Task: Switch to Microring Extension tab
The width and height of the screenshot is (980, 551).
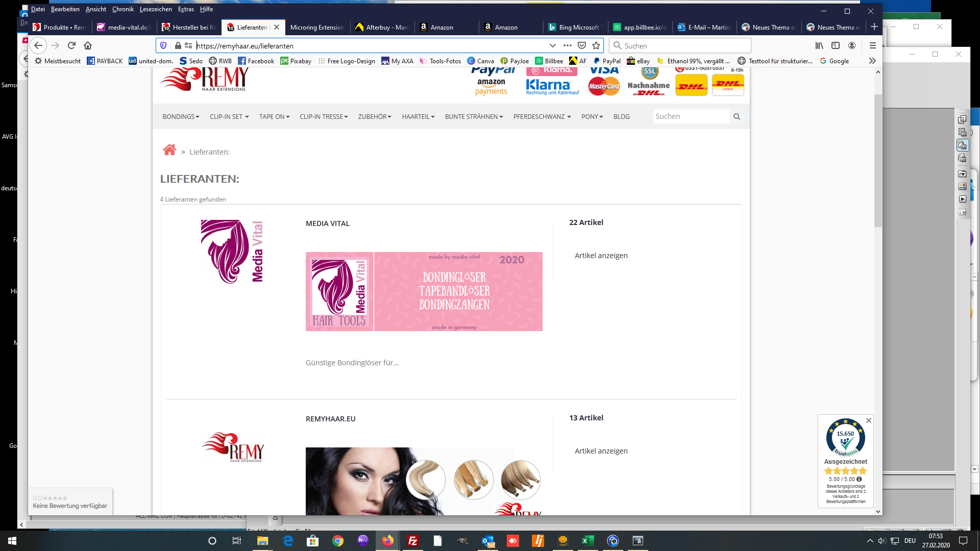Action: point(316,28)
